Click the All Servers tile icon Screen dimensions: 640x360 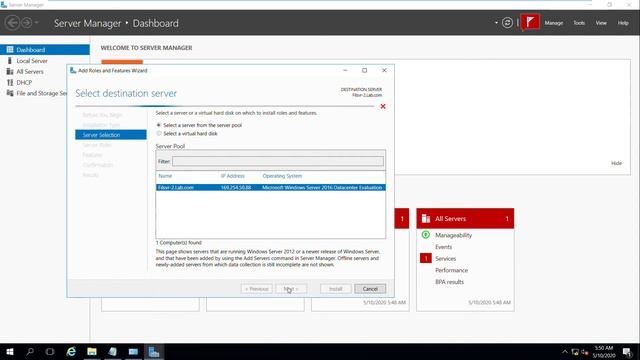pyautogui.click(x=426, y=218)
